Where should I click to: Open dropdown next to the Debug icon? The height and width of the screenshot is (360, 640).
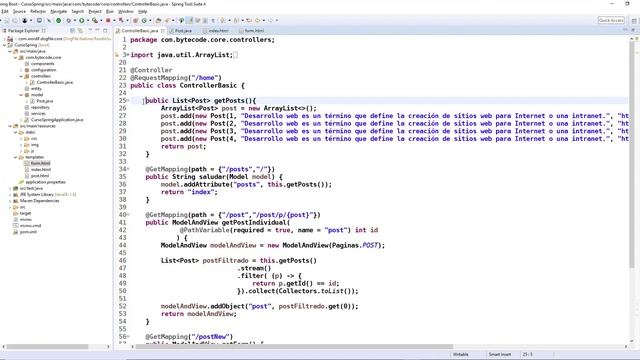(x=74, y=20)
